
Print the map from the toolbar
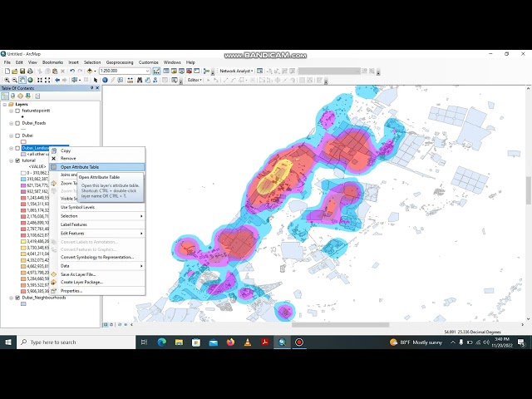tap(30, 71)
